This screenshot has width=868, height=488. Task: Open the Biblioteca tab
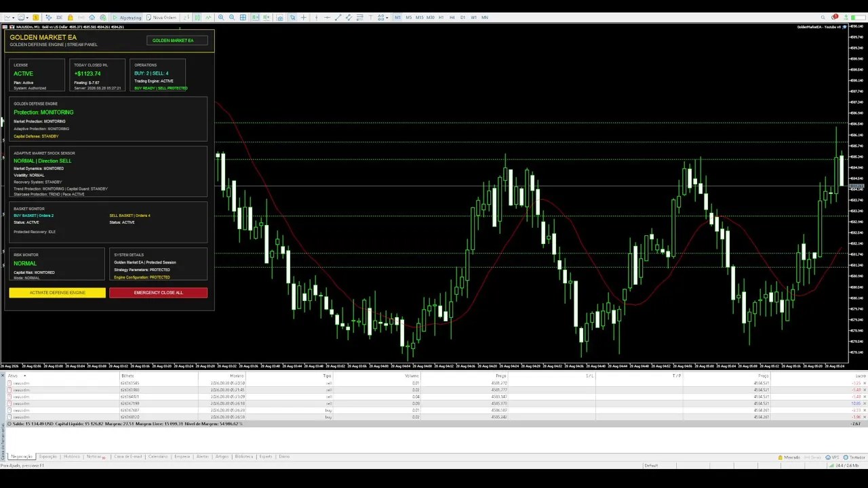coord(243,457)
